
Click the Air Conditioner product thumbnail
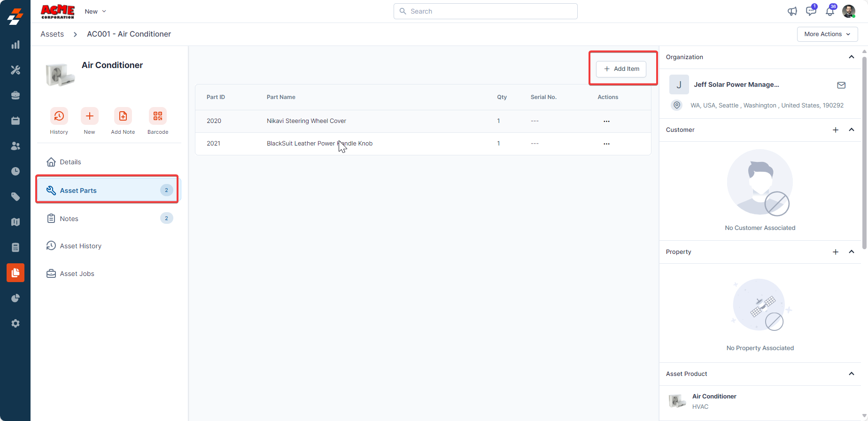pyautogui.click(x=677, y=401)
